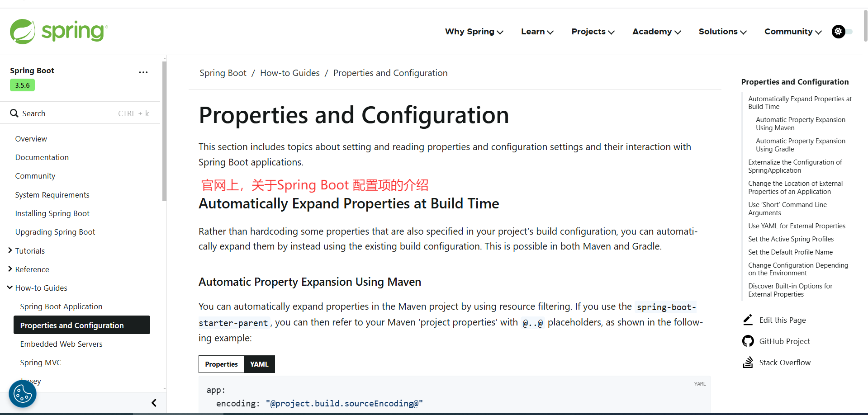The width and height of the screenshot is (868, 415).
Task: Click the Properties and Configuration table-of-contents title
Action: point(795,82)
